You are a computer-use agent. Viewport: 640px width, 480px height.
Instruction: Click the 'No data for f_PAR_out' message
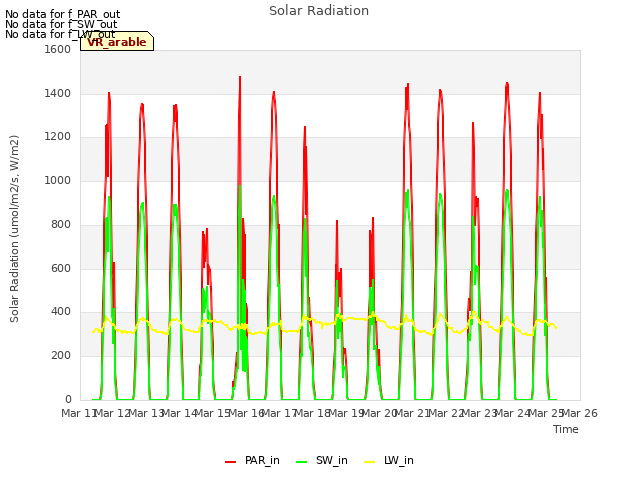pos(62,15)
